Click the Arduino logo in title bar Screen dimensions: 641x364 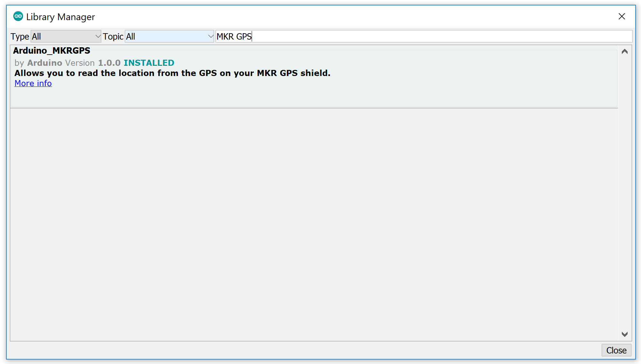(18, 16)
